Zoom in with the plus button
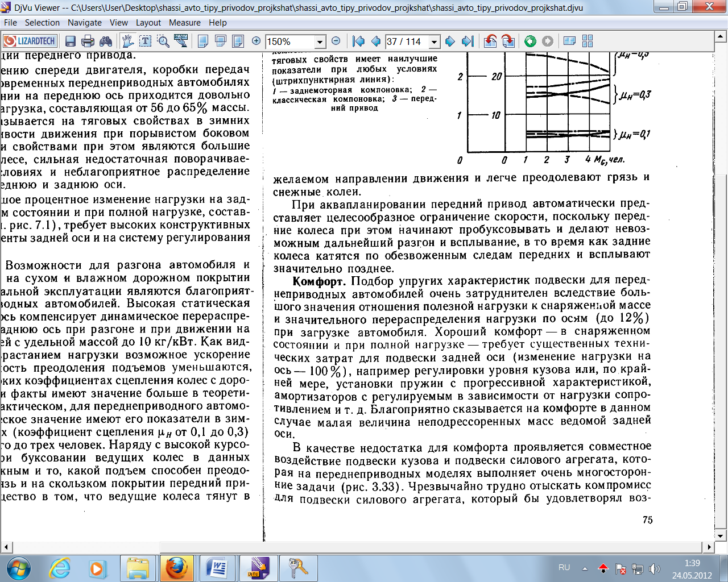This screenshot has width=728, height=582. pyautogui.click(x=256, y=41)
